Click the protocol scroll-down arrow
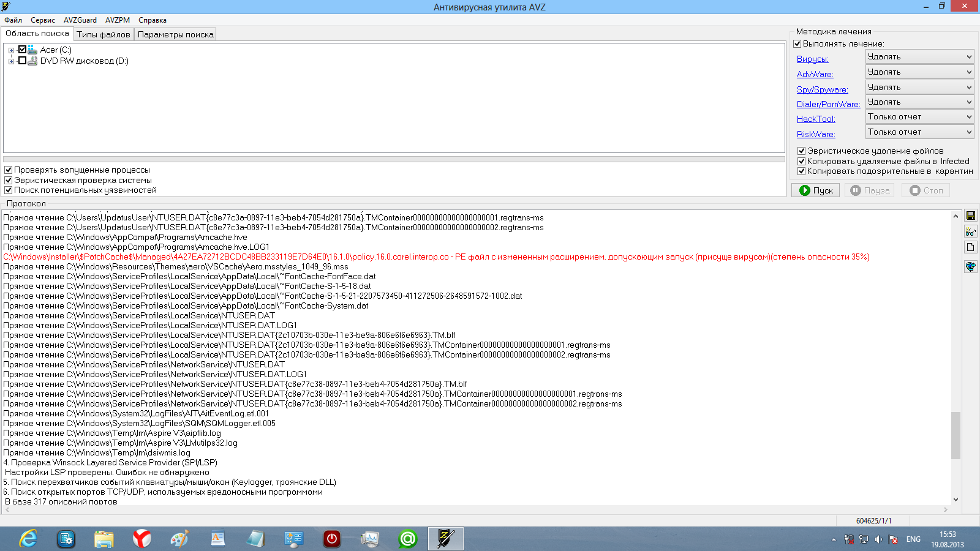Screen dimensions: 980x551 (956, 500)
